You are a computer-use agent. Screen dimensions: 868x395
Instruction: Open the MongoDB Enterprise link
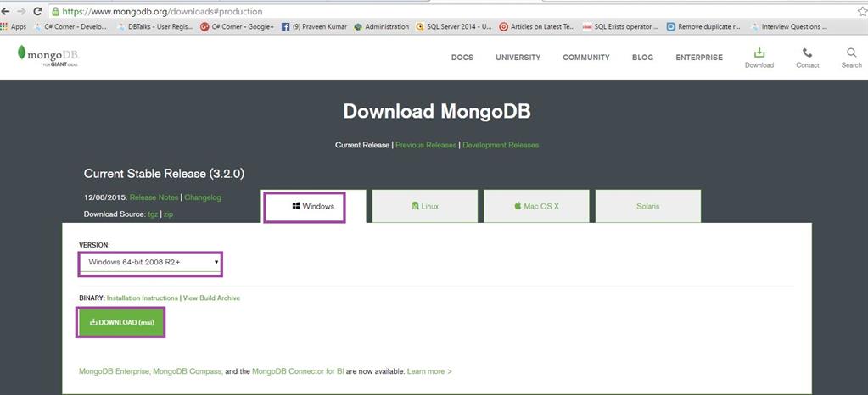pyautogui.click(x=115, y=371)
